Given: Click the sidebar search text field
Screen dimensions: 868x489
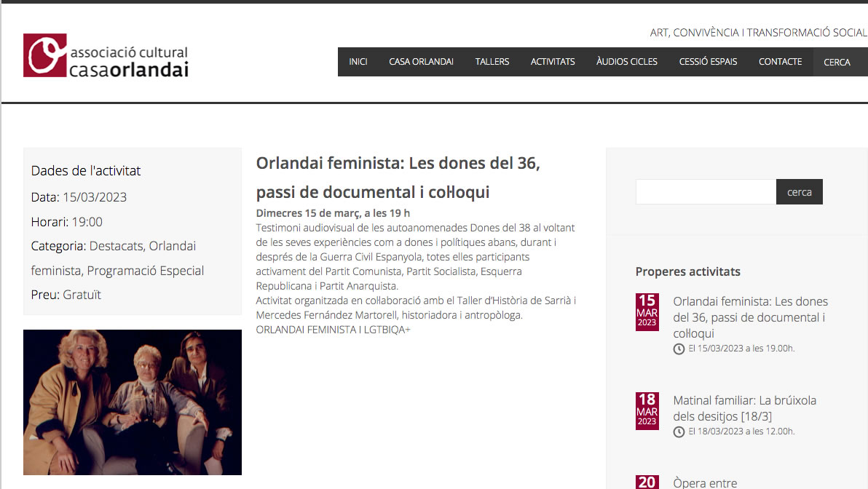Looking at the screenshot, I should pos(706,192).
